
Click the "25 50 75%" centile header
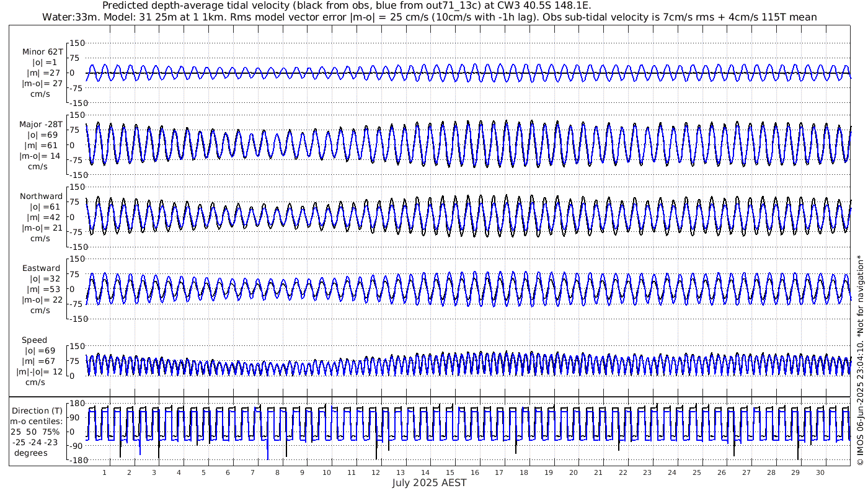pyautogui.click(x=35, y=432)
